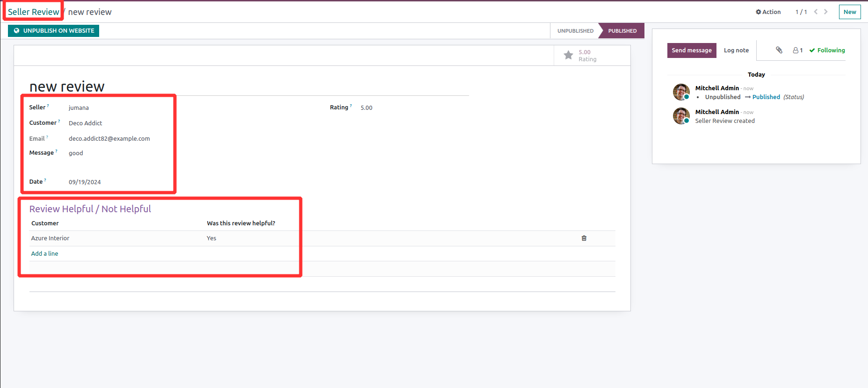Edit the Email field value

[x=109, y=138]
